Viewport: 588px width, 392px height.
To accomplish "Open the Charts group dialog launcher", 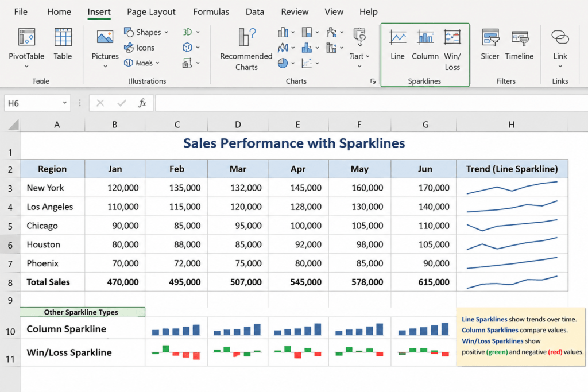I will [373, 81].
